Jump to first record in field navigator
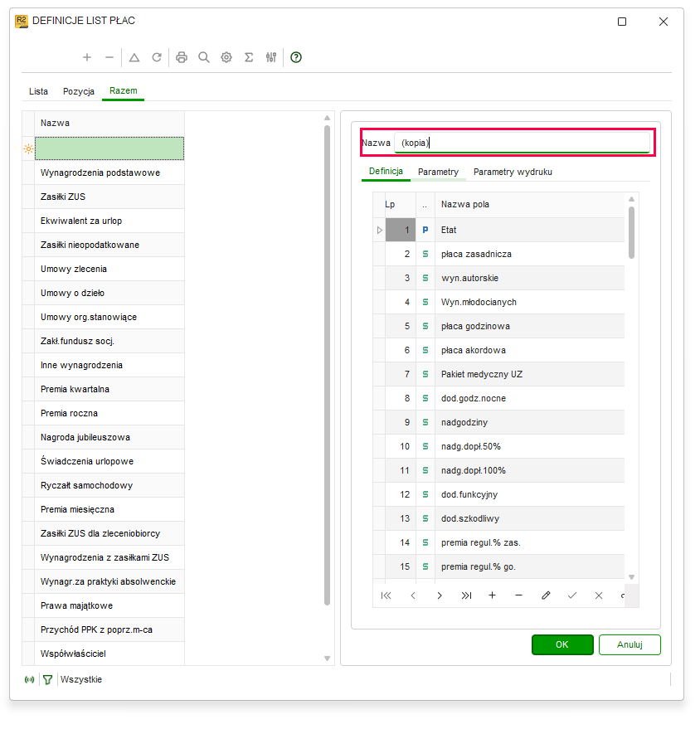 386,596
